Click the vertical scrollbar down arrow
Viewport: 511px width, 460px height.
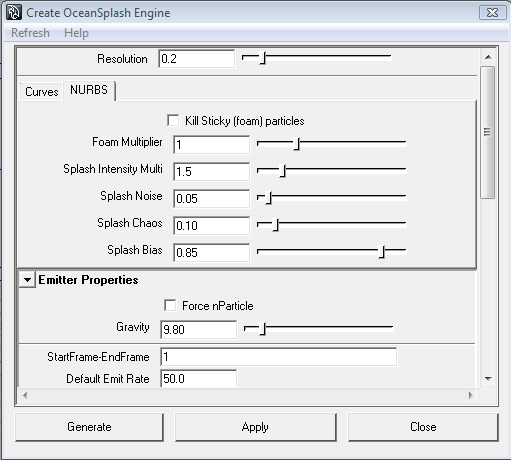(488, 379)
